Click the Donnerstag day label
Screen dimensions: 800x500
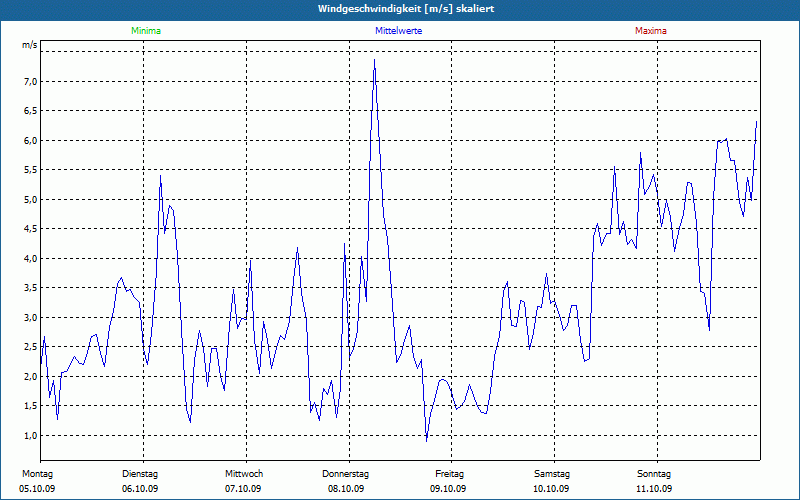click(345, 474)
